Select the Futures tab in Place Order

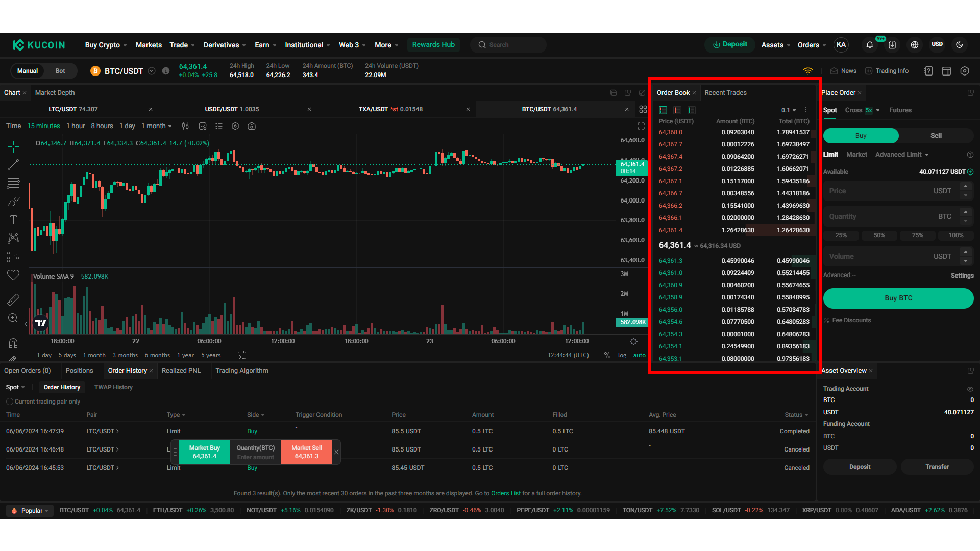point(900,110)
